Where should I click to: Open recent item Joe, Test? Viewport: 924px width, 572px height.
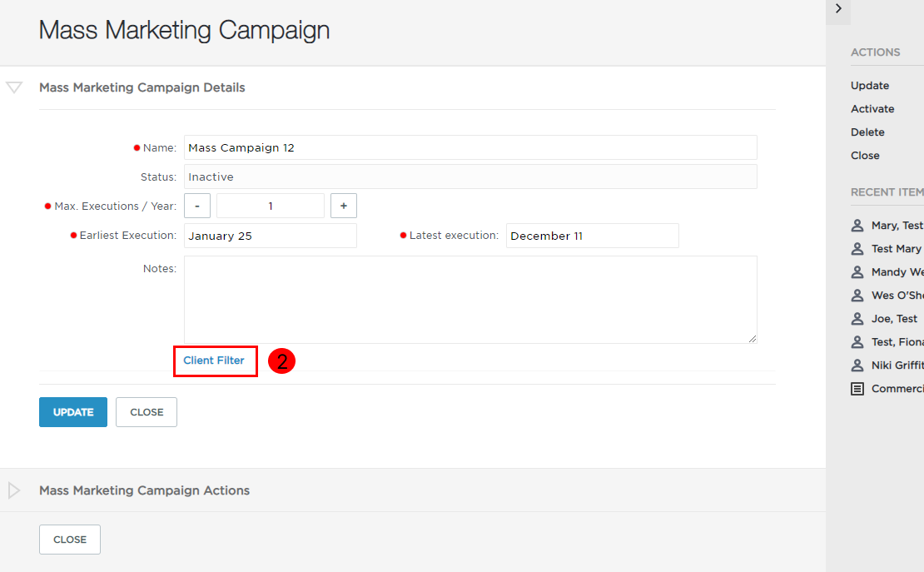point(895,319)
